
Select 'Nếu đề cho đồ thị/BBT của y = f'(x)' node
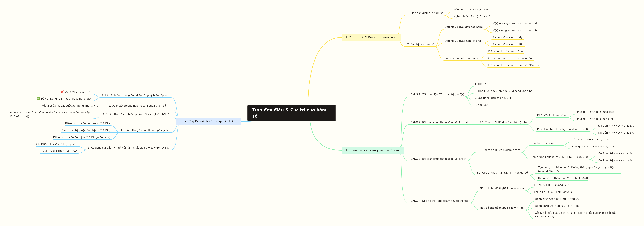[x=502, y=208]
